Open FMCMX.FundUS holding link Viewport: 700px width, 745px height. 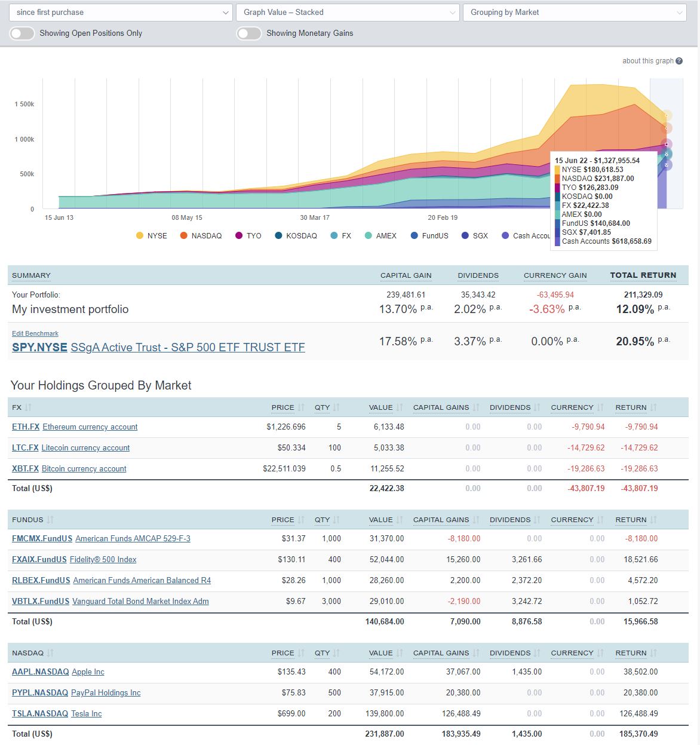click(42, 538)
